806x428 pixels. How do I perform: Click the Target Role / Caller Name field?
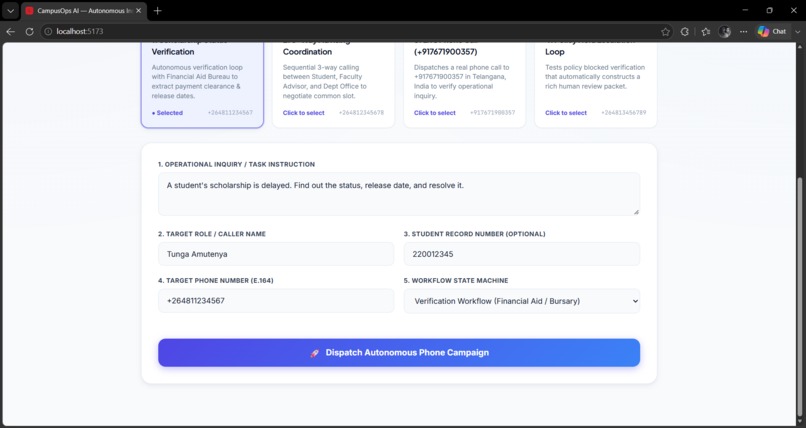pos(276,254)
